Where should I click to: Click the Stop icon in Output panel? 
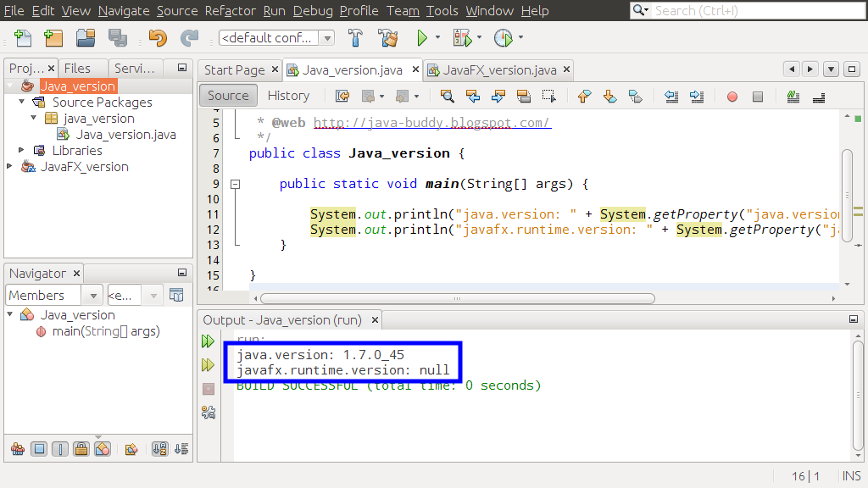point(209,389)
